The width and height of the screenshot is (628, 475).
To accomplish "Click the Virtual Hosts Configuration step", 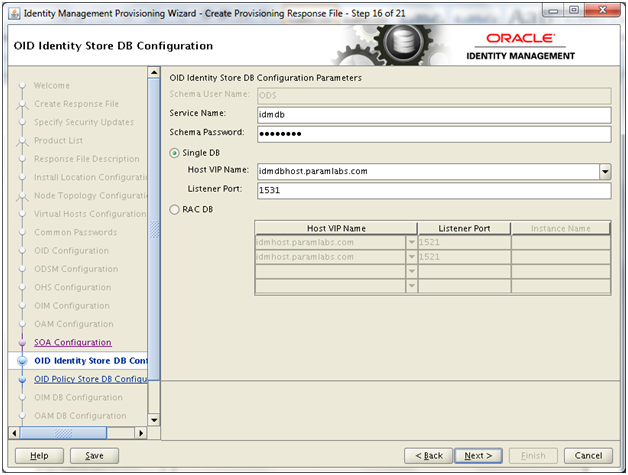I will [x=90, y=214].
